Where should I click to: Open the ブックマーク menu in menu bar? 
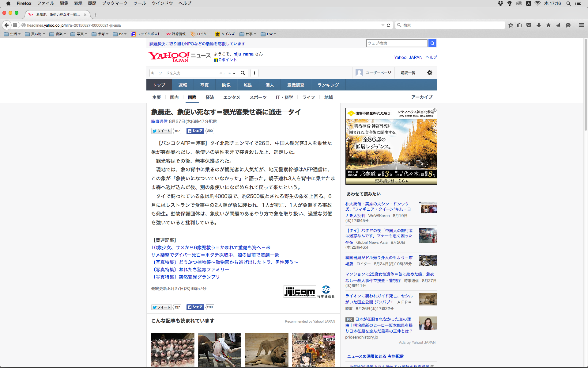[115, 3]
